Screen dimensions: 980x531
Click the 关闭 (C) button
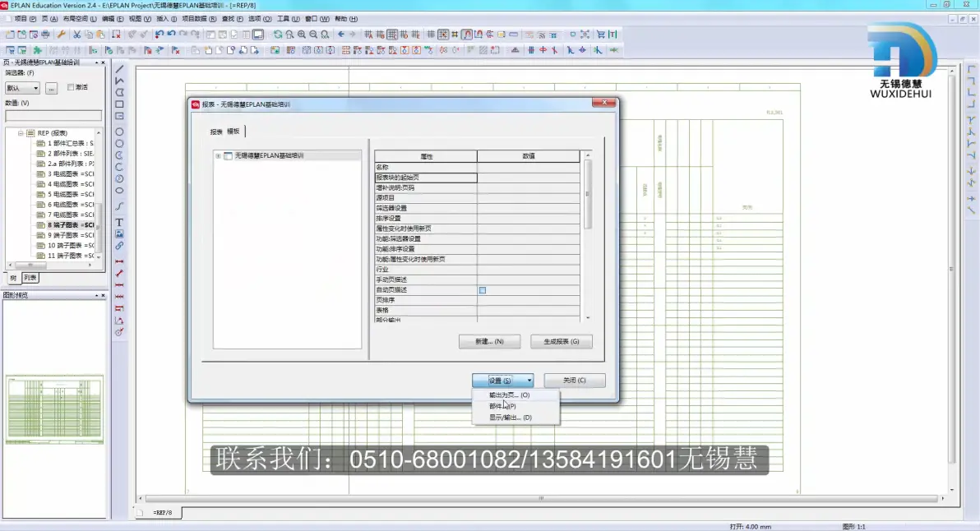pyautogui.click(x=575, y=381)
